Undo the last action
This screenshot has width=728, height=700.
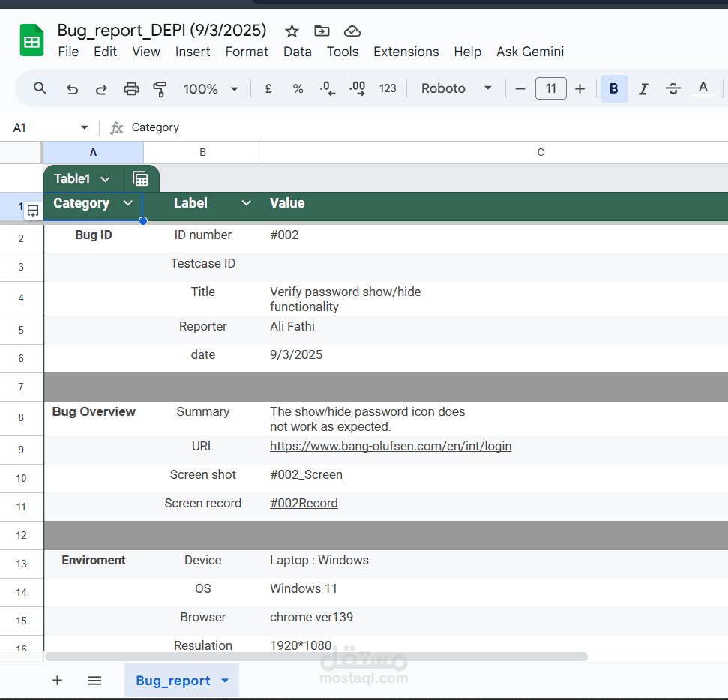click(x=72, y=88)
